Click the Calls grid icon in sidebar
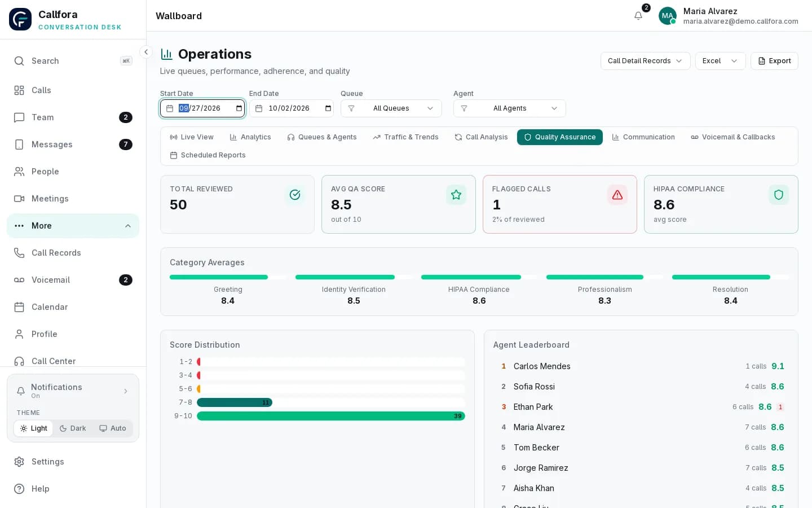The image size is (812, 508). click(19, 90)
